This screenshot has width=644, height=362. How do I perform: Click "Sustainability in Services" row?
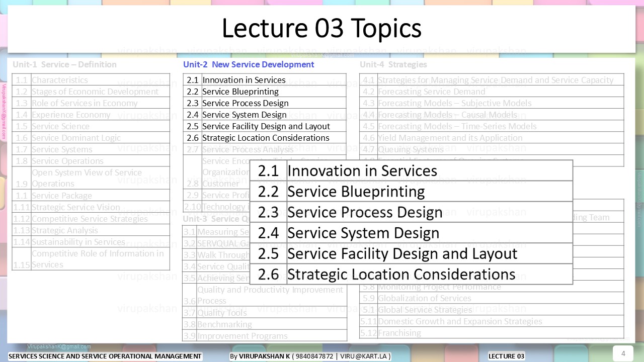[x=91, y=242]
